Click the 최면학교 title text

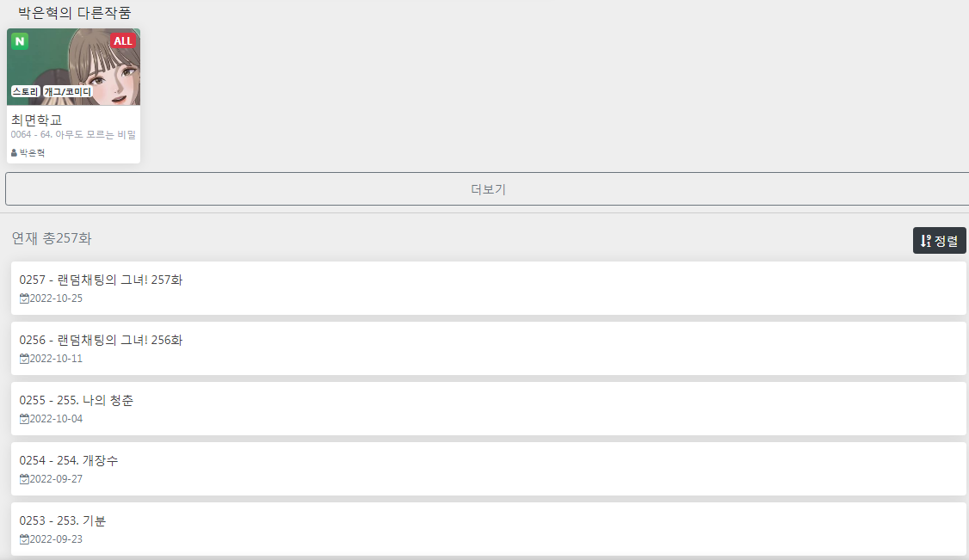coord(36,120)
